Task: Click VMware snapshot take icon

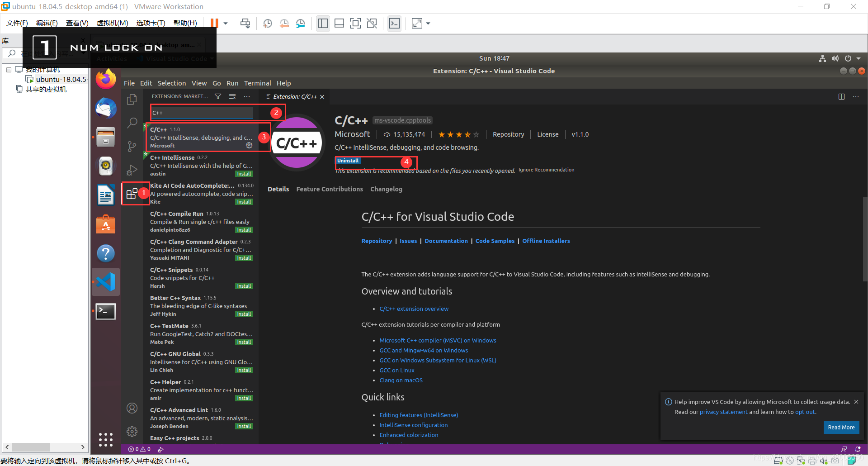Action: tap(268, 24)
